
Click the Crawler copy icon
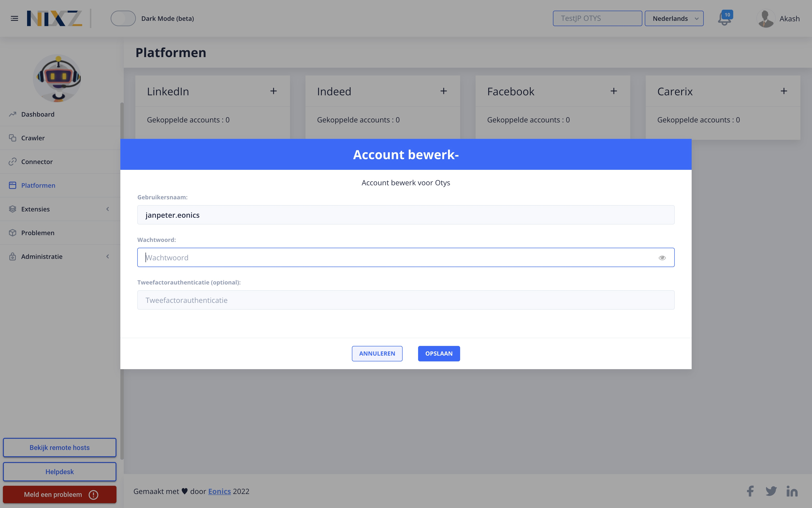point(12,138)
